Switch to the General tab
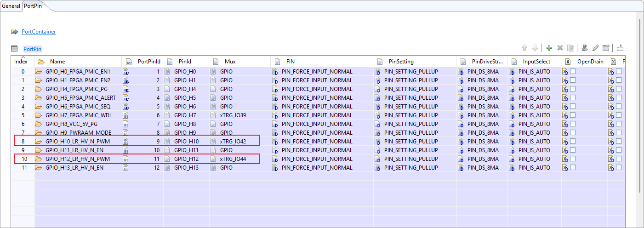644x228 pixels. pyautogui.click(x=11, y=6)
